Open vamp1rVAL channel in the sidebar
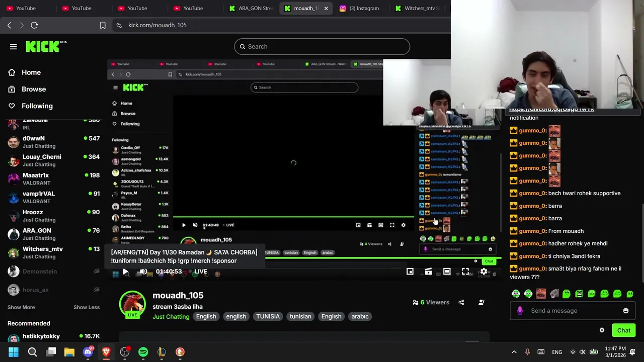The width and height of the screenshot is (644, 362). point(53,197)
